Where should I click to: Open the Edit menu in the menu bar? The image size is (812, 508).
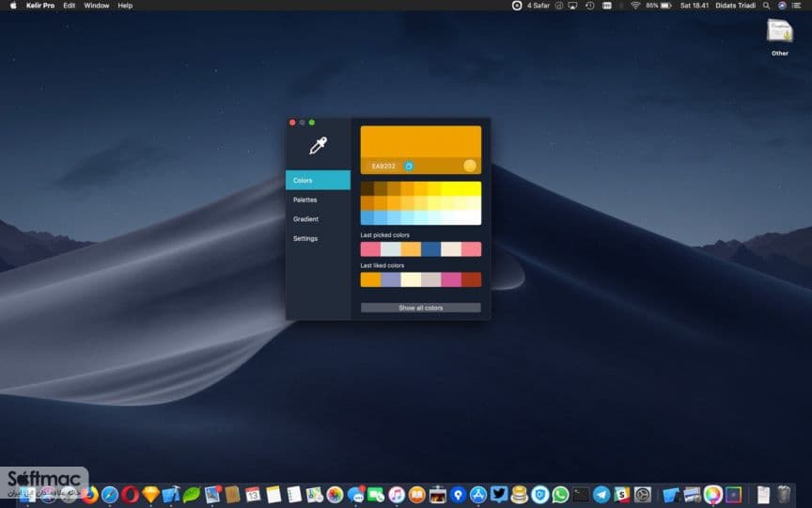coord(69,6)
